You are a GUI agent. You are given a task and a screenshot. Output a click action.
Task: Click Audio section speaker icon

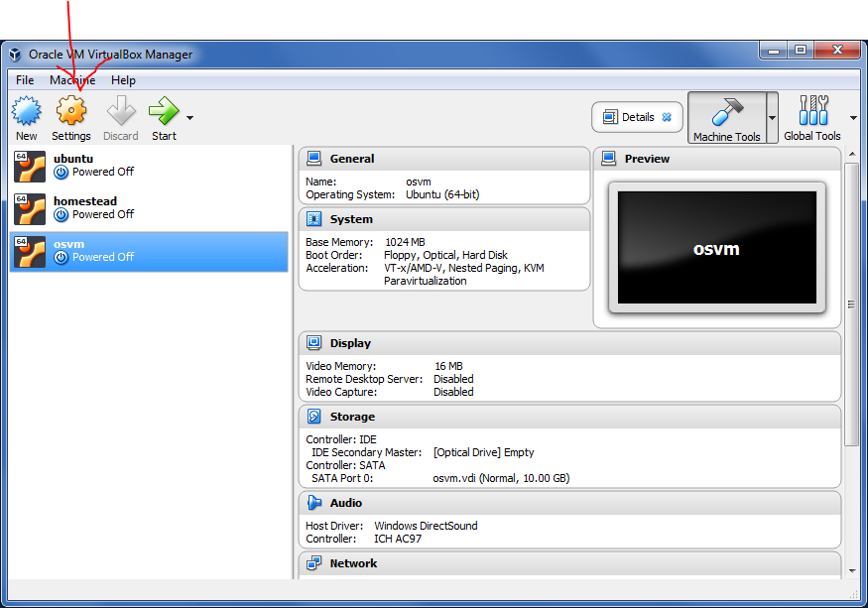tap(313, 502)
